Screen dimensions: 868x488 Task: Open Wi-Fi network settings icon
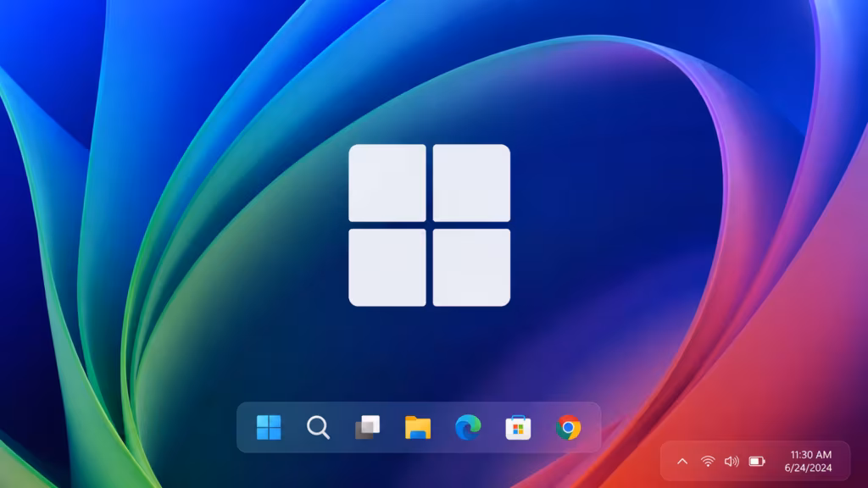708,461
